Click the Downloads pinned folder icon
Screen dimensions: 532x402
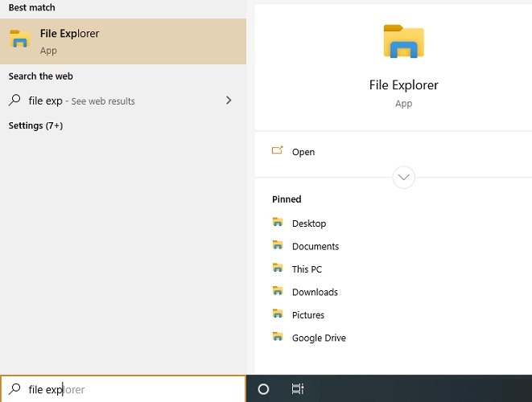coord(278,290)
